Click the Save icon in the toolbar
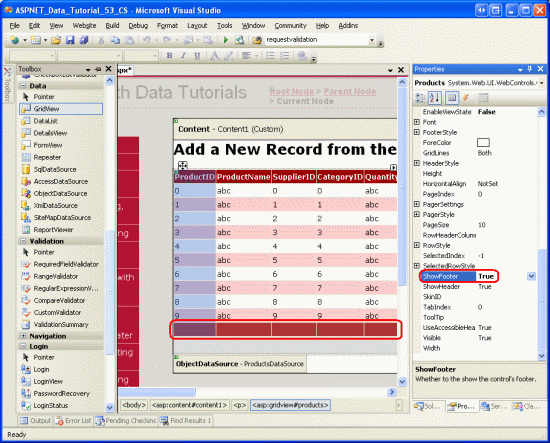The image size is (550, 443). (70, 40)
